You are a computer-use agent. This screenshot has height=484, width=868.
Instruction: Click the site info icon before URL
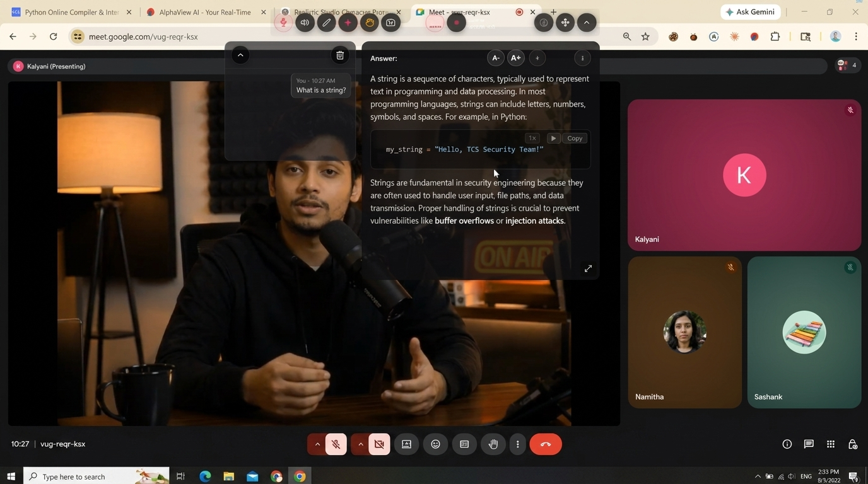click(78, 37)
